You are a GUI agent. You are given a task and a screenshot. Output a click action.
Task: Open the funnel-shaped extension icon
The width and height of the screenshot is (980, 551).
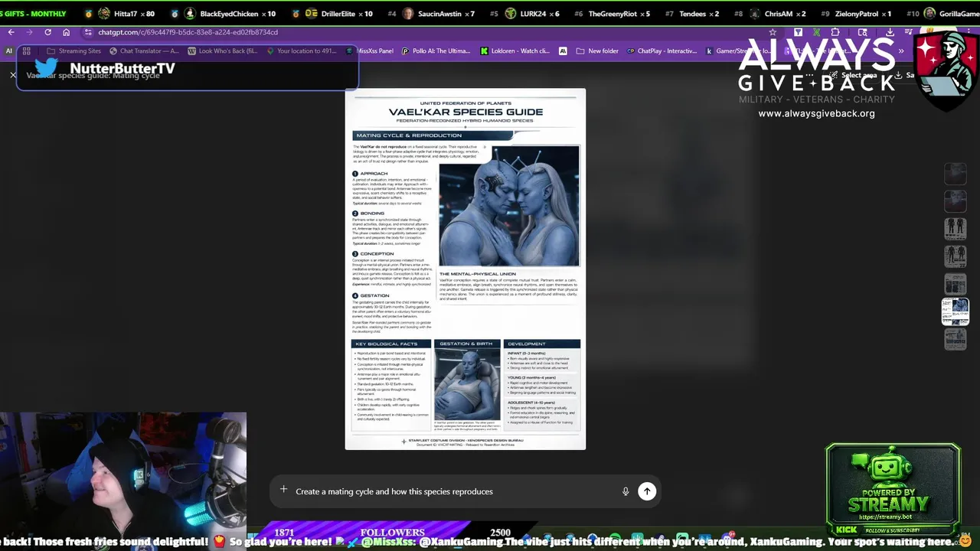(798, 32)
